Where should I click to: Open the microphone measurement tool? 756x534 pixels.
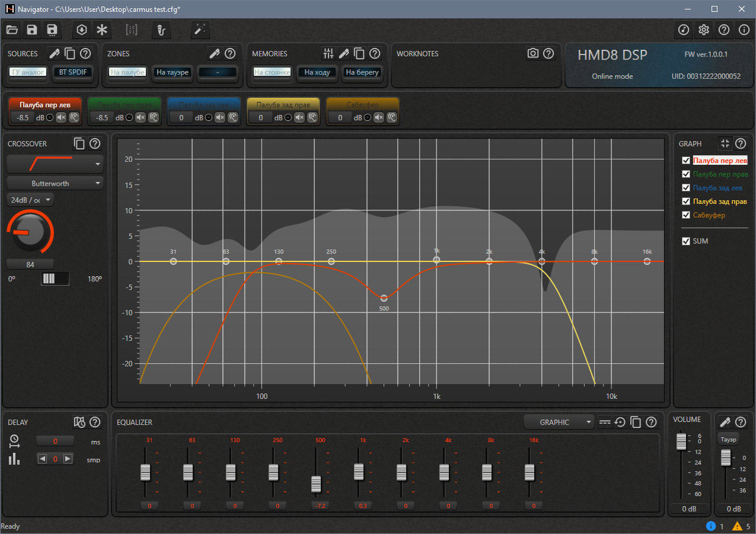(160, 30)
